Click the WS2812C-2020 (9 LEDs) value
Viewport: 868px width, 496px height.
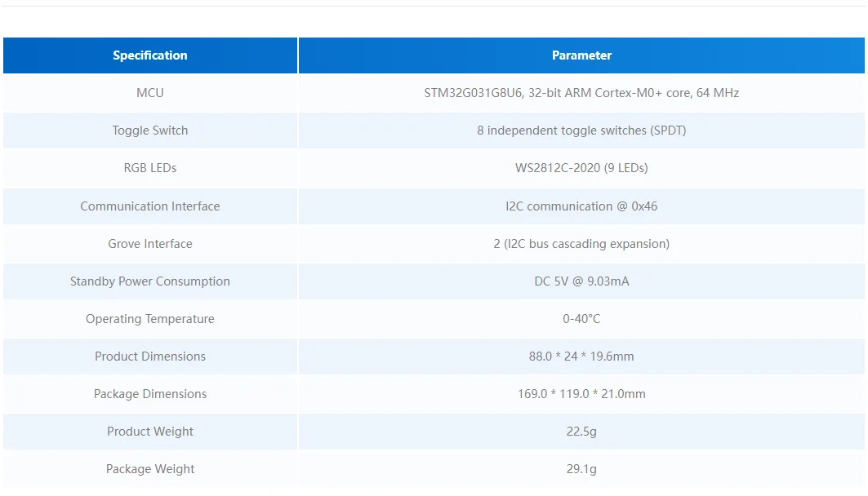[581, 168]
